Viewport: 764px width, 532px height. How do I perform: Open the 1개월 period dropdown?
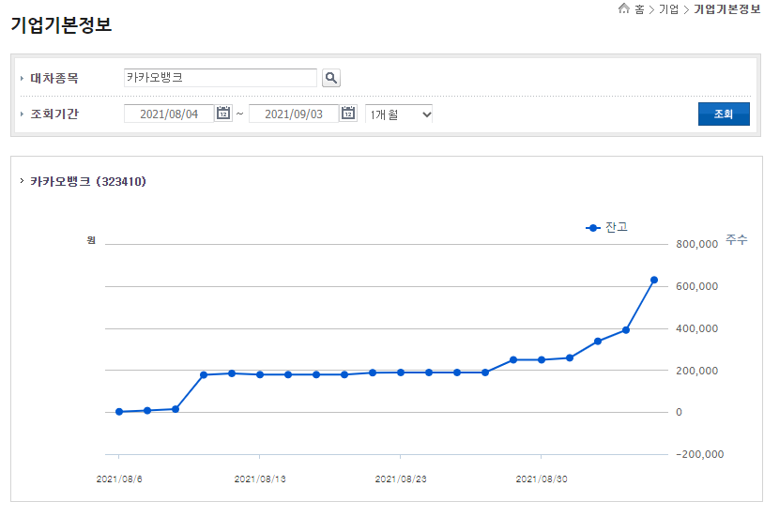(x=399, y=114)
